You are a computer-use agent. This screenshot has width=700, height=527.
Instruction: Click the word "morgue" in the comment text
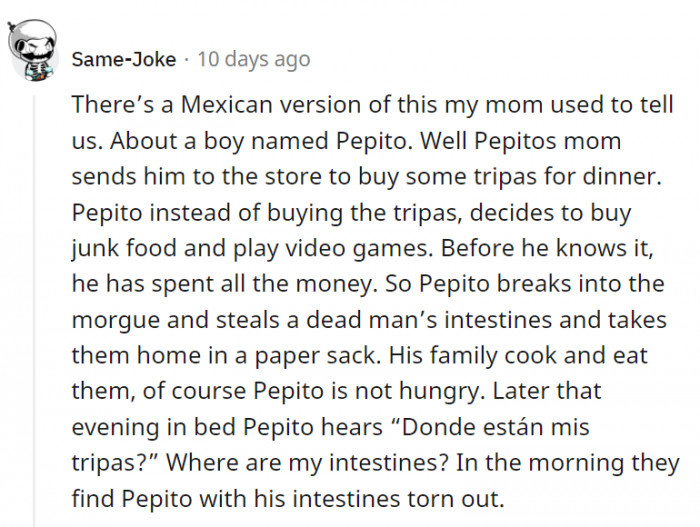[116, 321]
